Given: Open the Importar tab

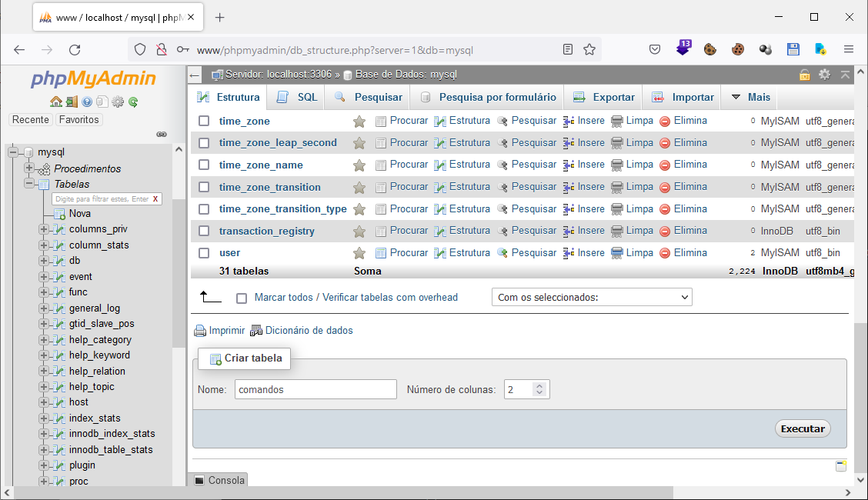Looking at the screenshot, I should pos(683,98).
